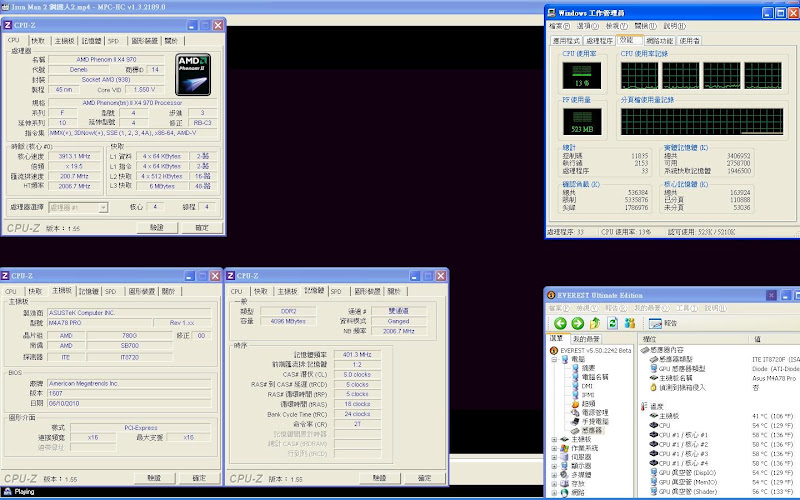Click the GPU 感應器類型 row in EVEREST

(x=678, y=368)
